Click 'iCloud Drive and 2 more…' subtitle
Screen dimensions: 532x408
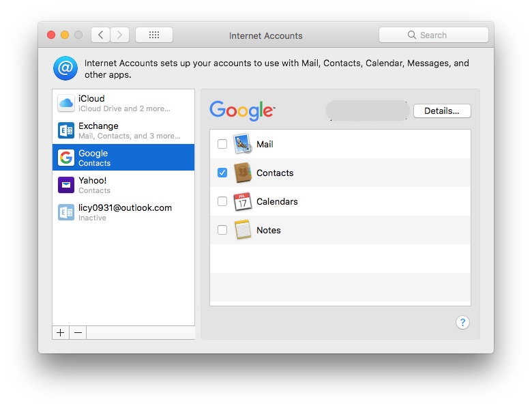pyautogui.click(x=124, y=108)
